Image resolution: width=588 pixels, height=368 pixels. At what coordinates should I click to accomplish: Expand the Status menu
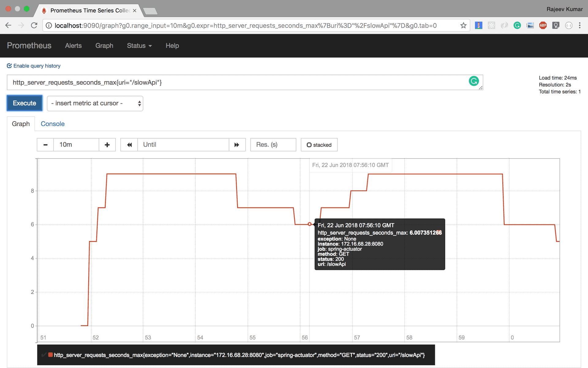click(x=139, y=46)
